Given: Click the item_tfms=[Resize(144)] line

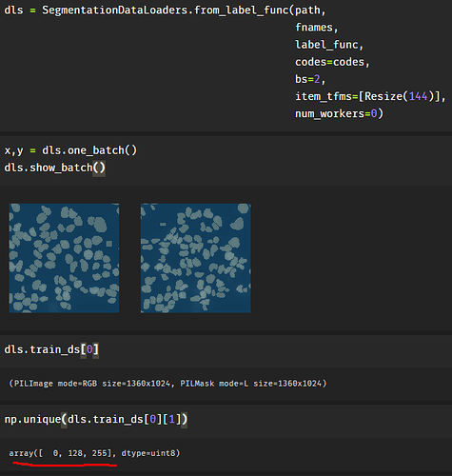Looking at the screenshot, I should pyautogui.click(x=370, y=96).
